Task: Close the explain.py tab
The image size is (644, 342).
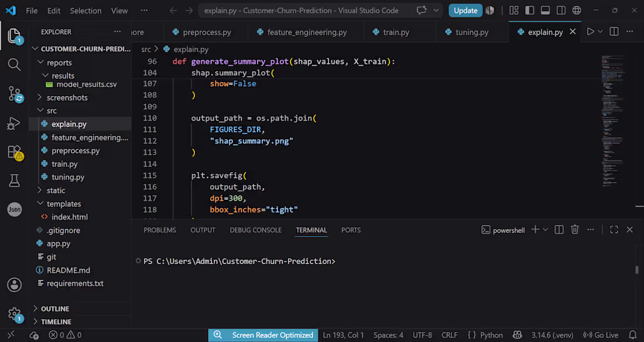Action: pyautogui.click(x=573, y=32)
